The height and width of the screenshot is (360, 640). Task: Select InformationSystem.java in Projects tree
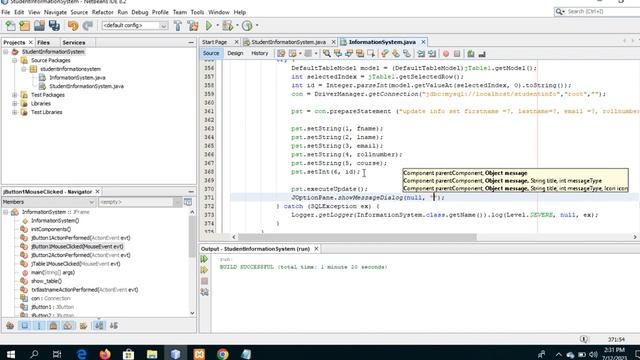77,78
